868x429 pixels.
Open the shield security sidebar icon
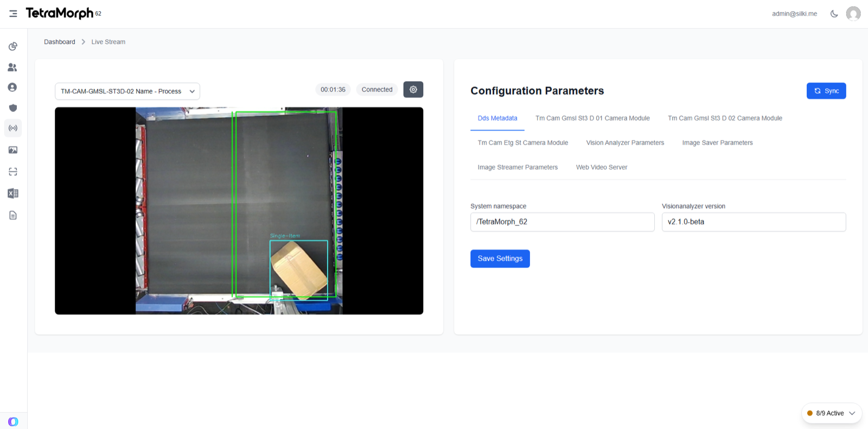tap(13, 108)
